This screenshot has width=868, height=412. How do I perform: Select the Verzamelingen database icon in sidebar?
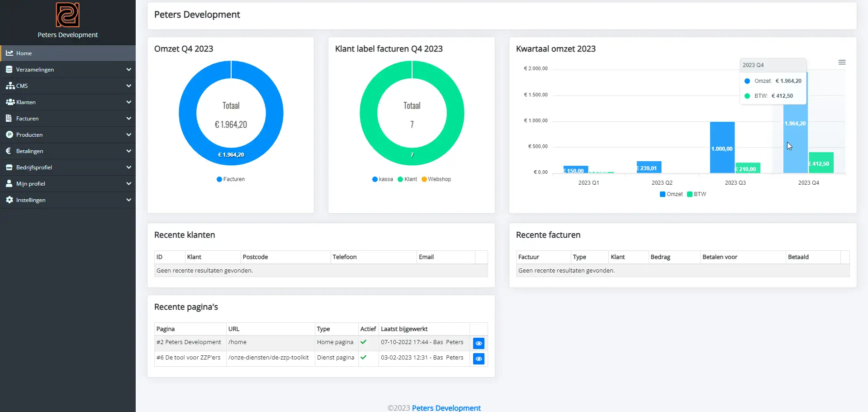9,69
